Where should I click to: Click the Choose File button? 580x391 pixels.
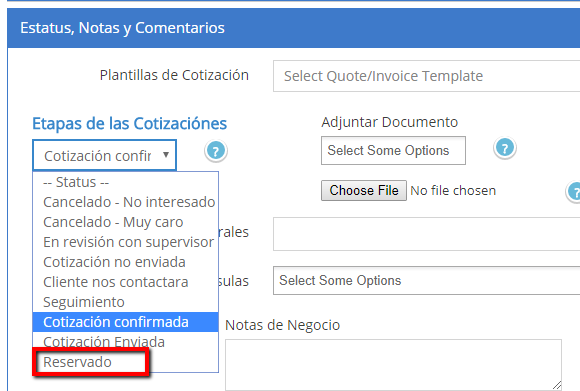pos(364,191)
